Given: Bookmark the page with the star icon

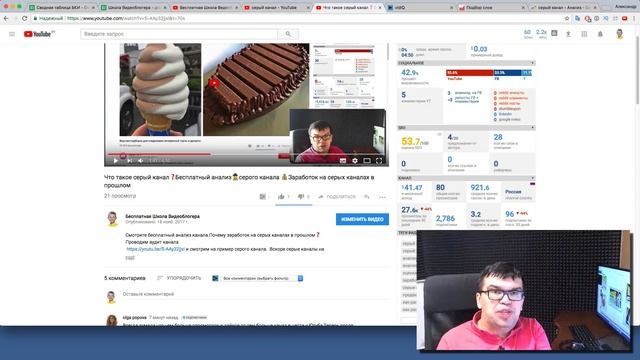Looking at the screenshot, I should tap(567, 18).
